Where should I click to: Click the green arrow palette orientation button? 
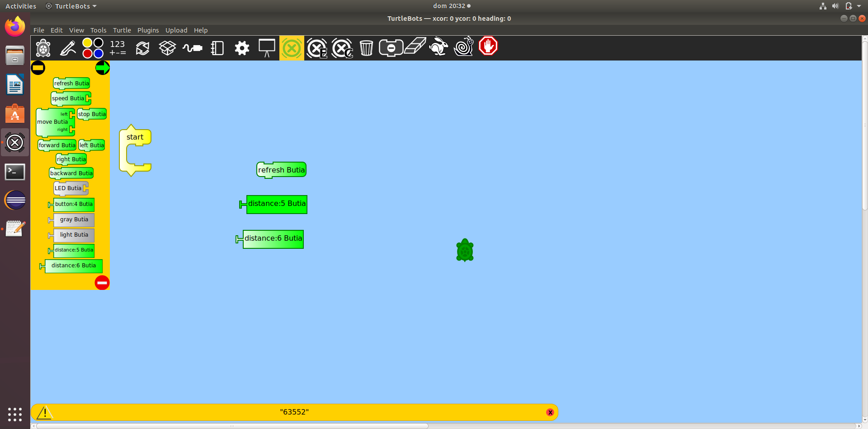(x=103, y=68)
